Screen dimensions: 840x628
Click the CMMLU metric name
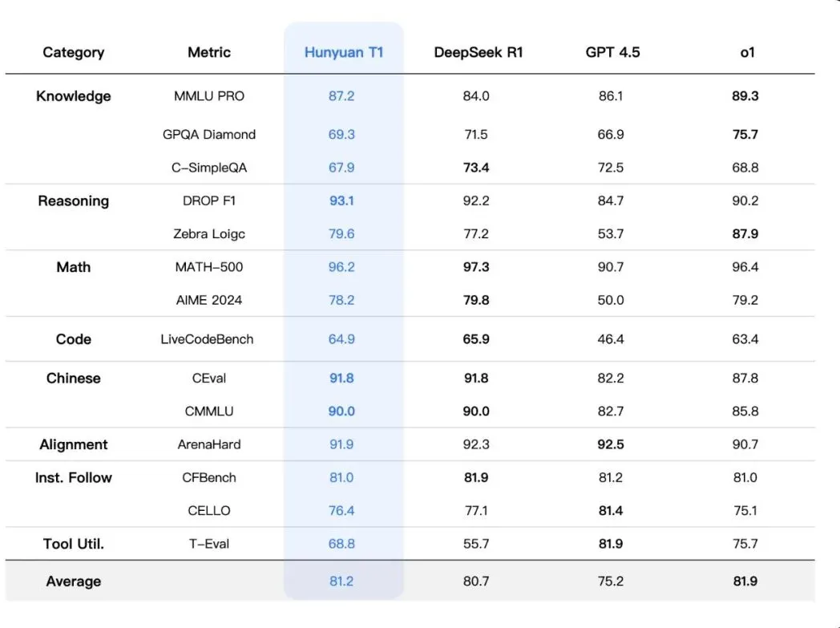click(209, 411)
